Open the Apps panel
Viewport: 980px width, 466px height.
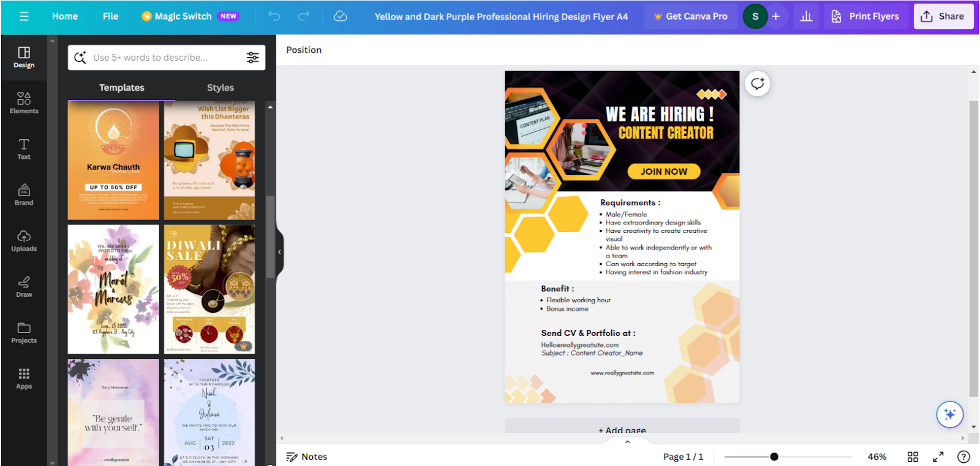tap(24, 378)
